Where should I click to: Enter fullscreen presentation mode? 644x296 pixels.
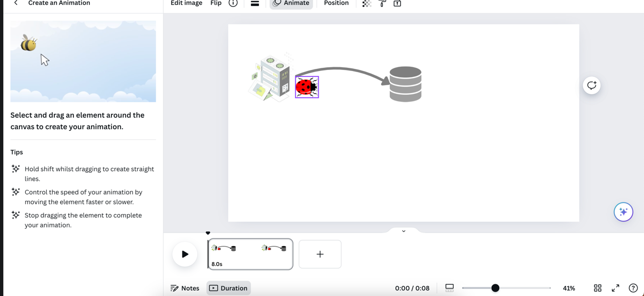pos(615,288)
